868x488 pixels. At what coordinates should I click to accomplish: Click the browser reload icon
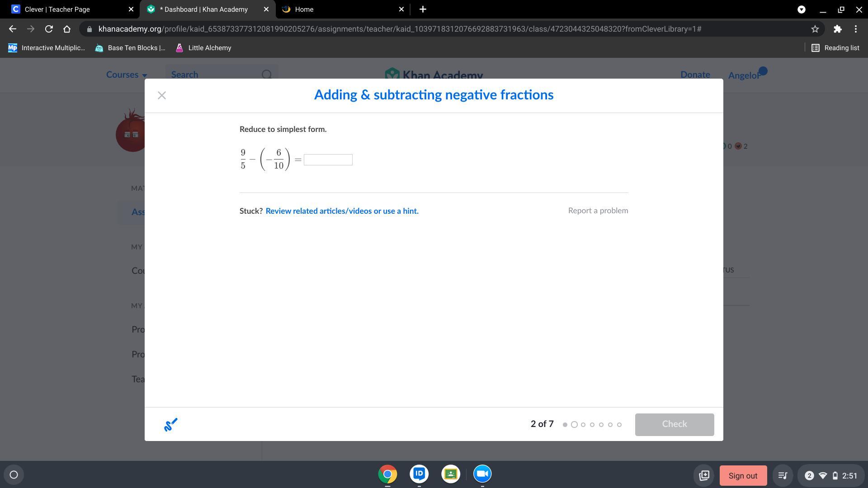(49, 29)
